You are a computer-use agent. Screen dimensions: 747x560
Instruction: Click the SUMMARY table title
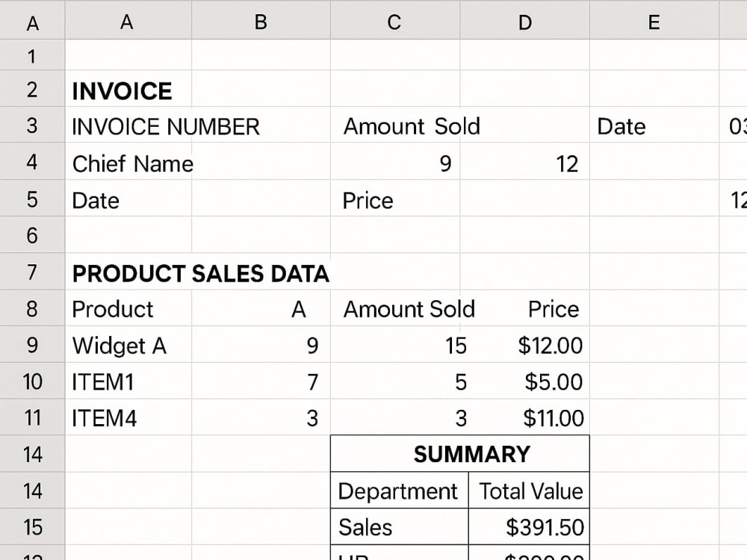[x=460, y=454]
